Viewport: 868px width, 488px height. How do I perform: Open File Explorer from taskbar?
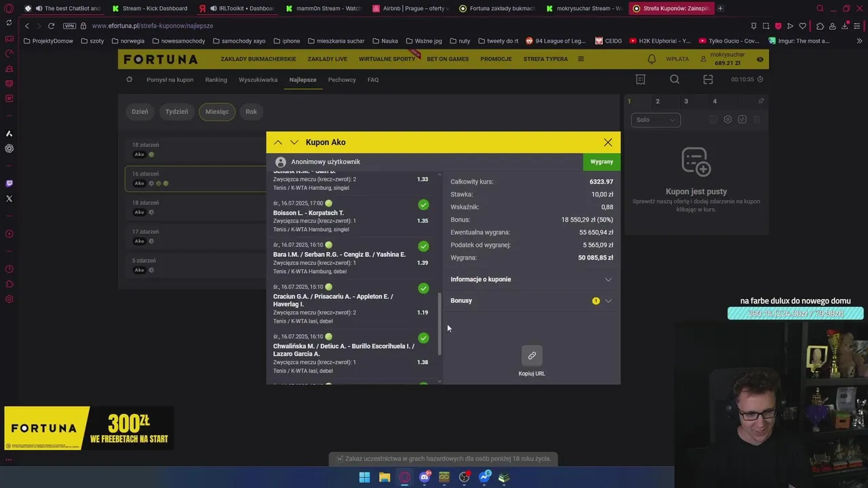pyautogui.click(x=384, y=477)
